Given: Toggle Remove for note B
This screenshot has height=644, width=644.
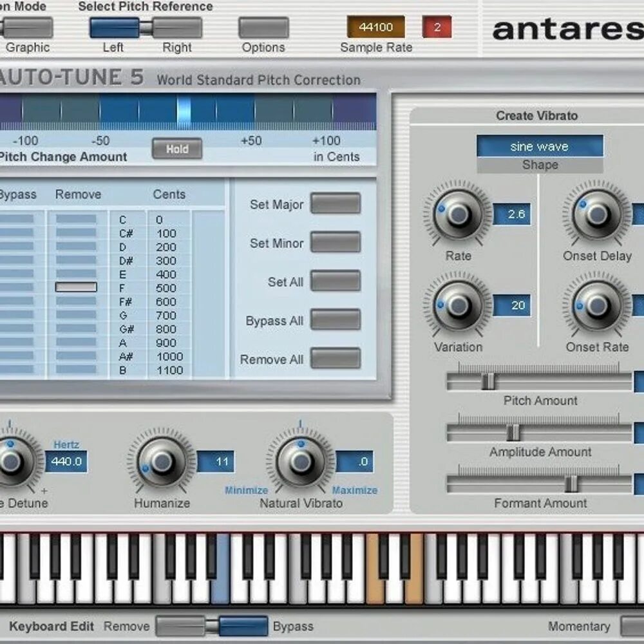Looking at the screenshot, I should tap(76, 369).
